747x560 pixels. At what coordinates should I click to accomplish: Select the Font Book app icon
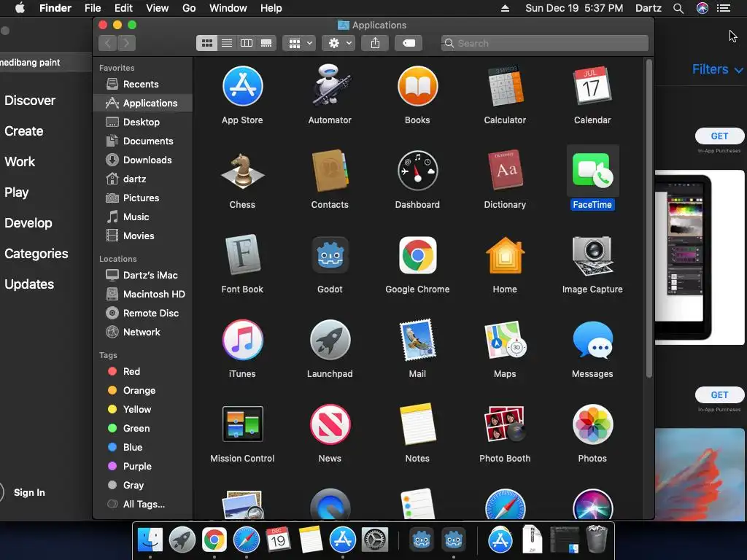pos(242,254)
